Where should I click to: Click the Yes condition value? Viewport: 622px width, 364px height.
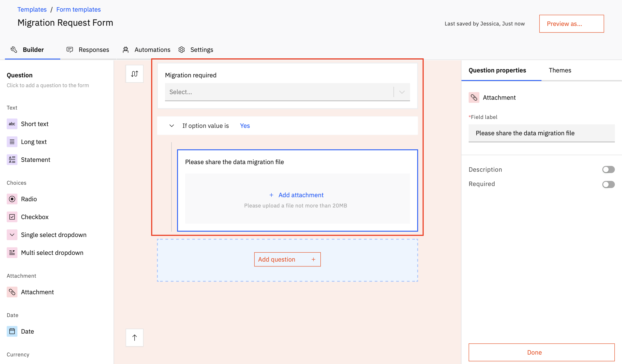(x=245, y=126)
